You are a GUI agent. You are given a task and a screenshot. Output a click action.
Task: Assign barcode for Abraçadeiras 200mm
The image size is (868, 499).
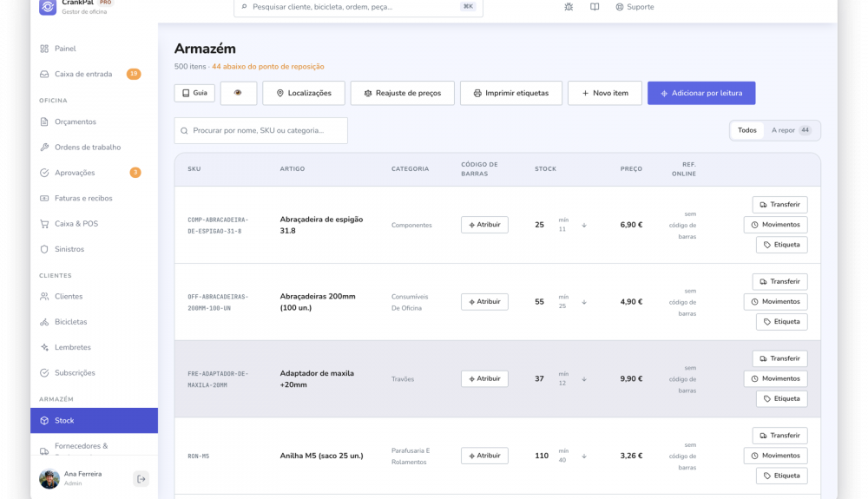tap(484, 301)
